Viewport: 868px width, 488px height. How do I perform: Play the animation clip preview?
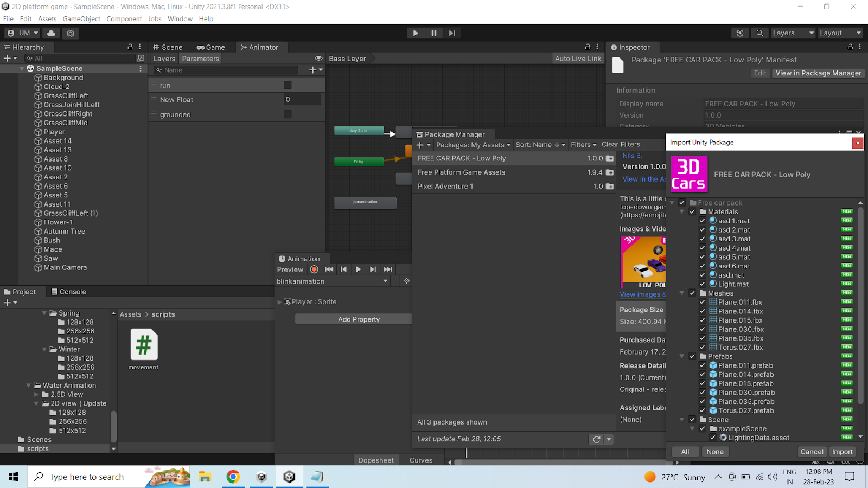tap(358, 269)
